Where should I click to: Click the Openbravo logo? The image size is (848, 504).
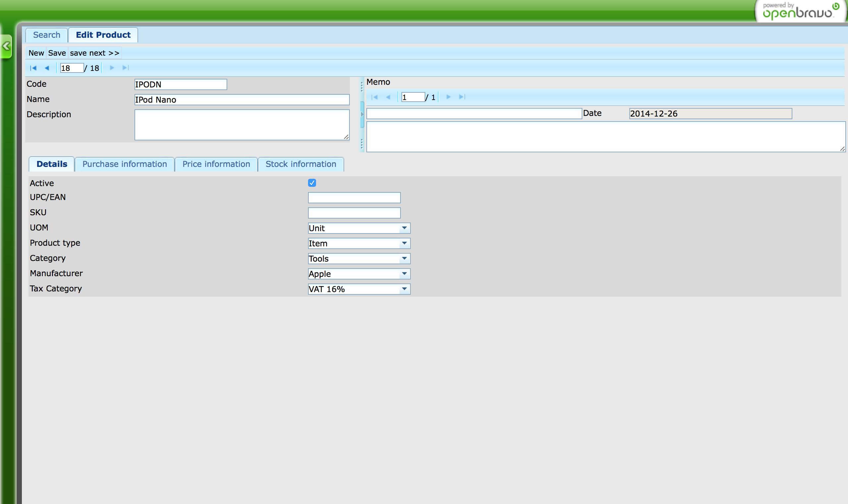click(800, 11)
